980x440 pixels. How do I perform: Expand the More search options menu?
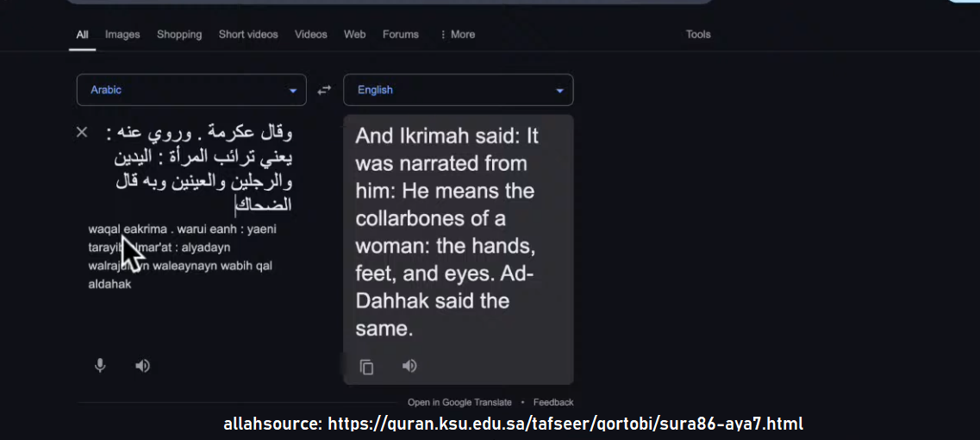(458, 35)
